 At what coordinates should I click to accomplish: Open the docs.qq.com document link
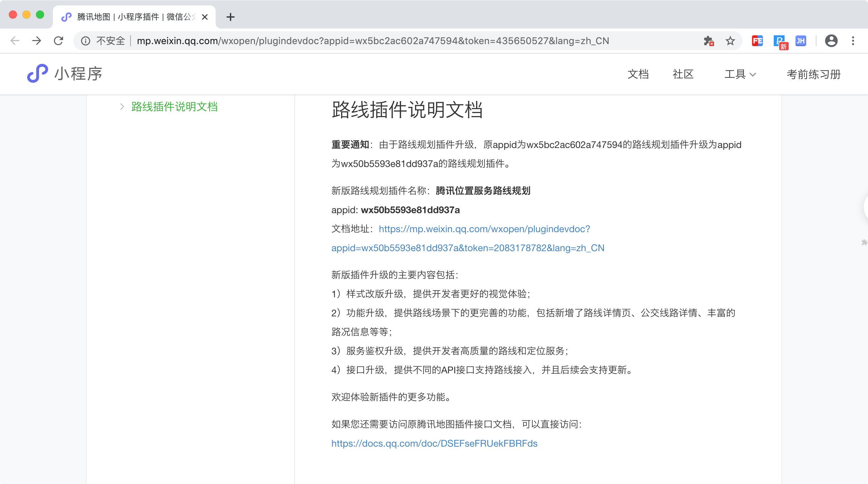point(434,443)
